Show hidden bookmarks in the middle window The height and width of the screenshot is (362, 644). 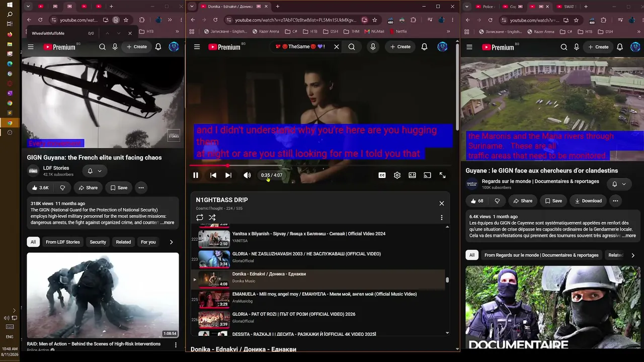point(448,31)
